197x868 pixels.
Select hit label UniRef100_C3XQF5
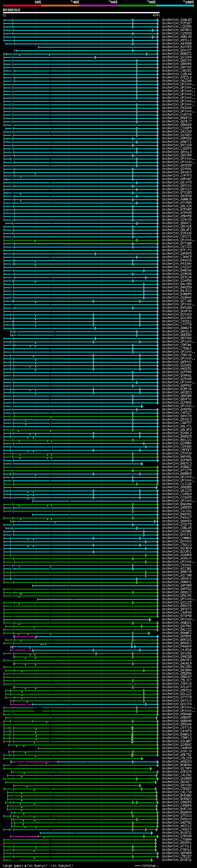coord(177,128)
